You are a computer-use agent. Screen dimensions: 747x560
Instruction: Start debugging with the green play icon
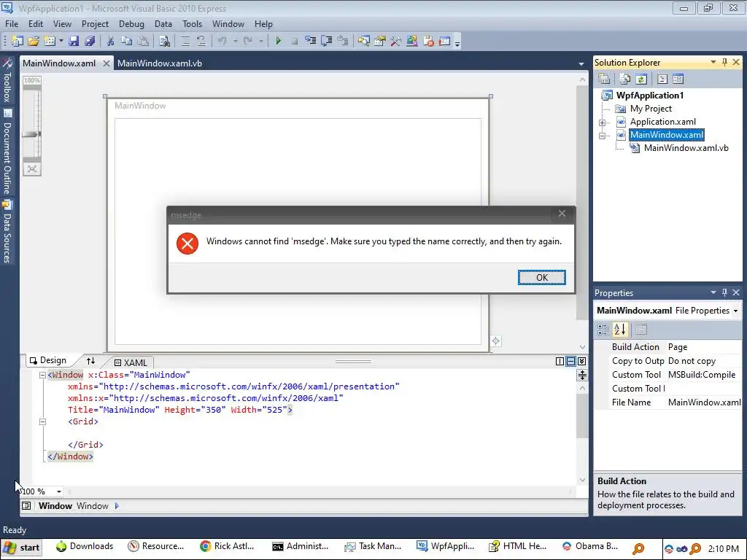click(x=278, y=41)
